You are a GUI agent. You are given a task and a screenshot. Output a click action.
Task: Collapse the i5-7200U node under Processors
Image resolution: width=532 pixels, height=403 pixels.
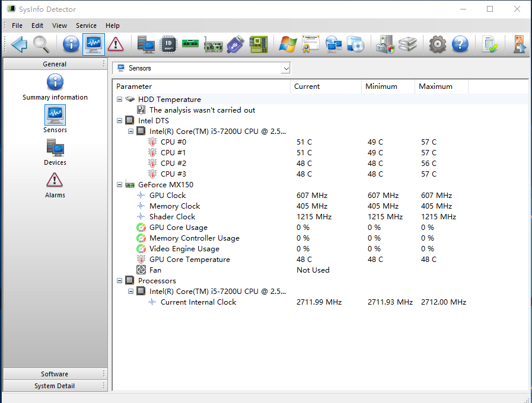130,292
